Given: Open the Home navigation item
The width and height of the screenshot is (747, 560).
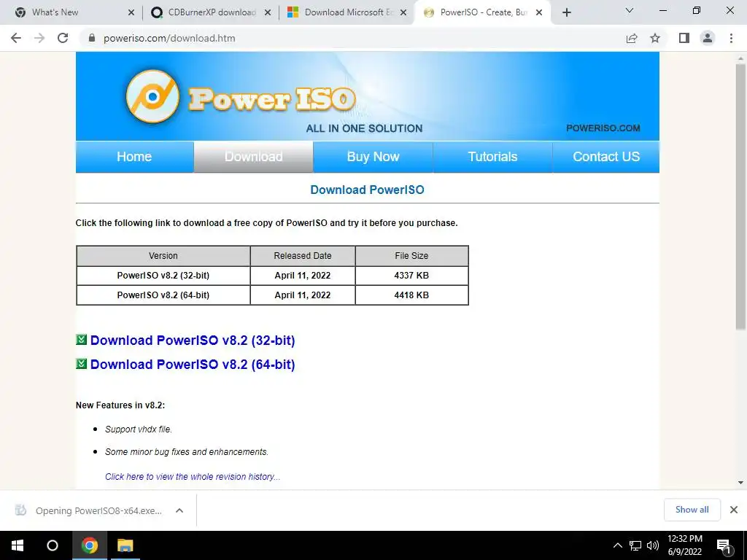Looking at the screenshot, I should point(134,157).
